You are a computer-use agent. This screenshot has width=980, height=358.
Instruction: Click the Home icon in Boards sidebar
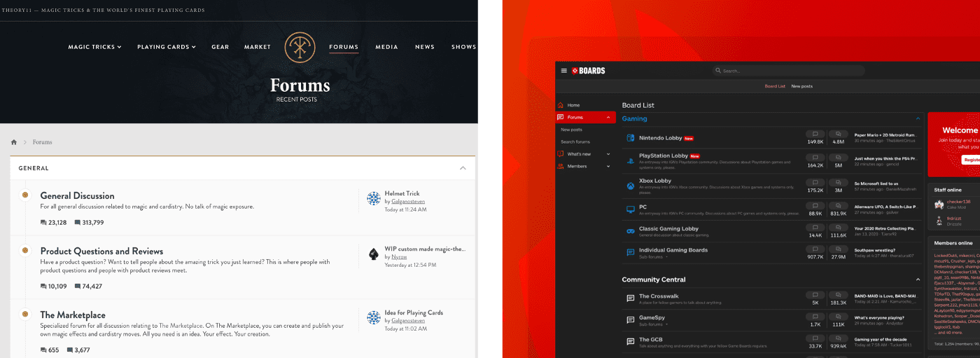pos(561,105)
